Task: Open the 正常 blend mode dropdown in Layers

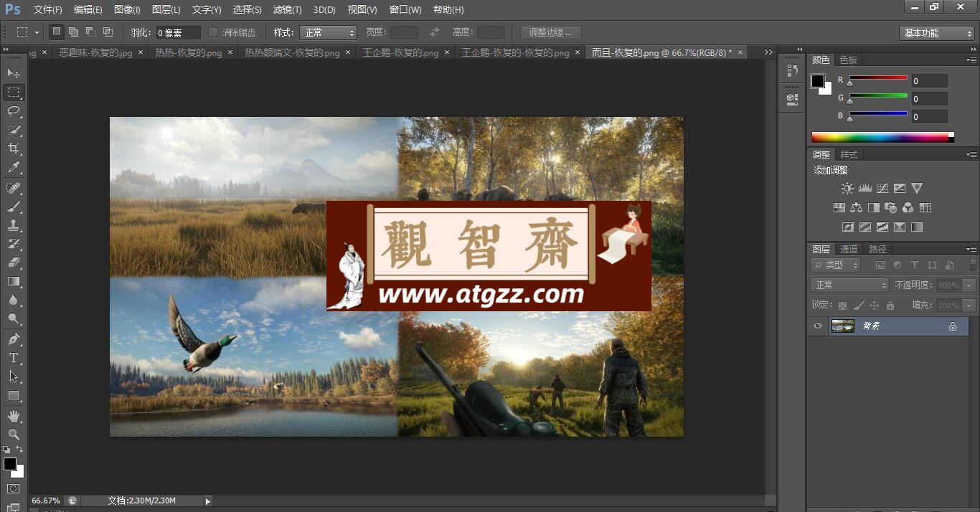Action: [x=849, y=285]
